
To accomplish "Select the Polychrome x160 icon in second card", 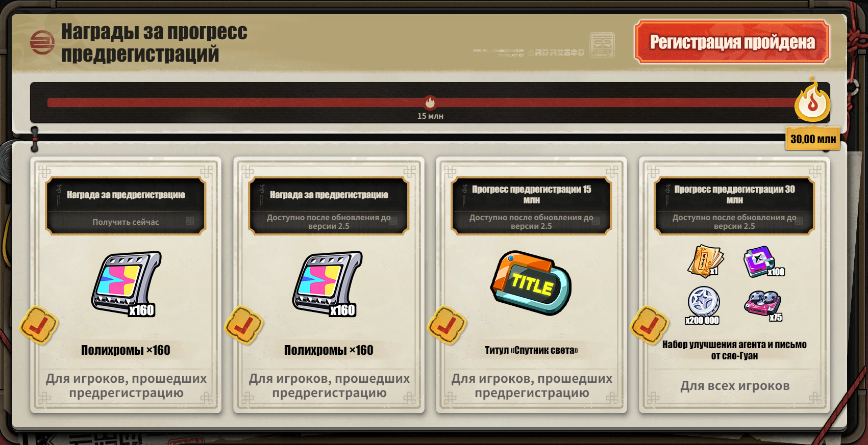I will tap(328, 283).
